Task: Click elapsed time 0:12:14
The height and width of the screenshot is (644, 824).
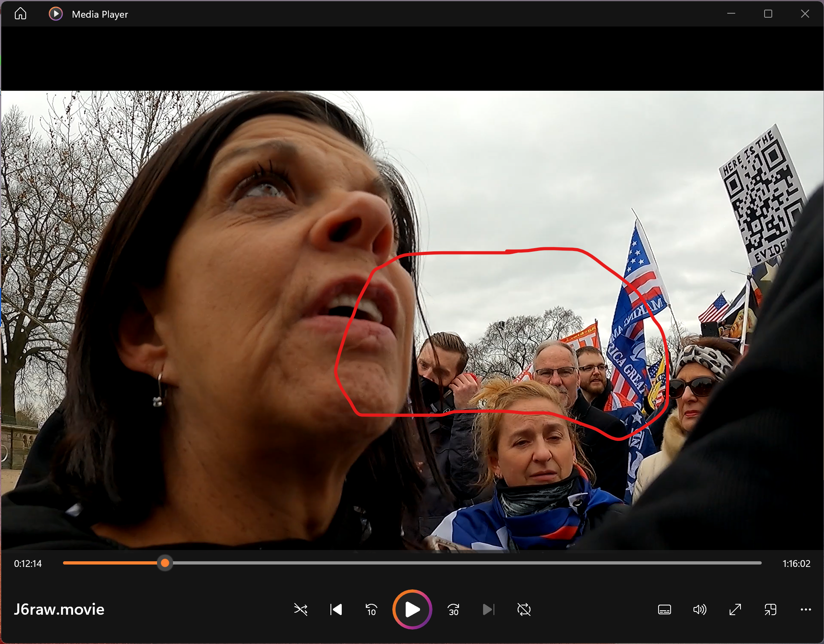Action: (28, 564)
